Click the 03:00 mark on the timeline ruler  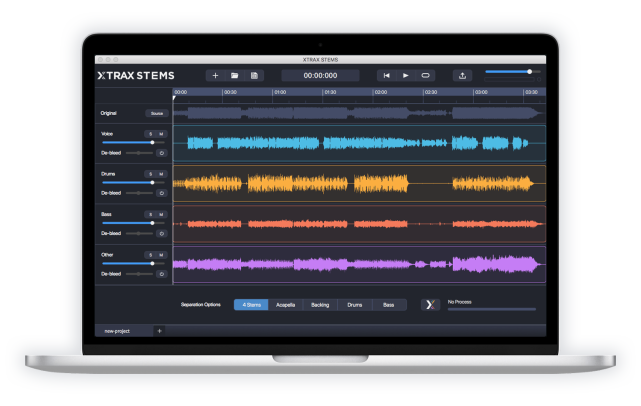click(x=481, y=92)
